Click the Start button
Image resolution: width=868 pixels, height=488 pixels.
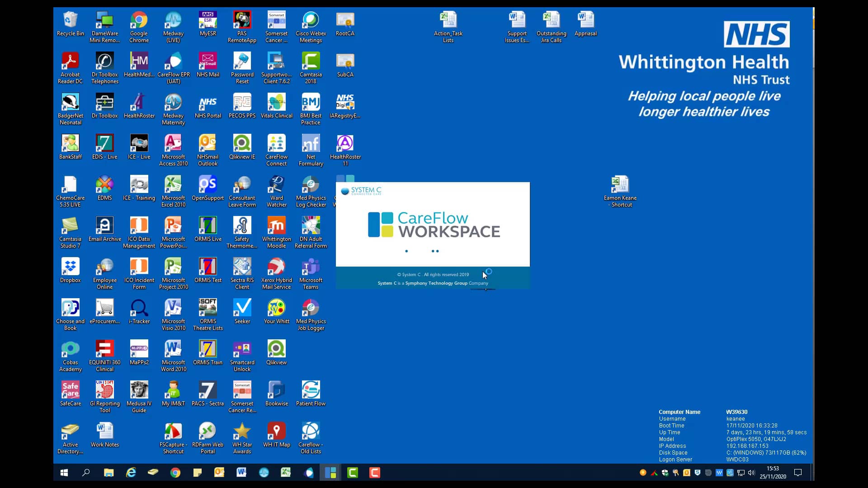(64, 473)
